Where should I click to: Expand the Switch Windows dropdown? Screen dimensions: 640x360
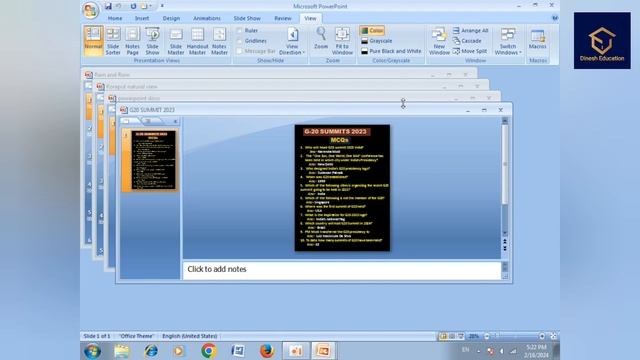tap(508, 41)
